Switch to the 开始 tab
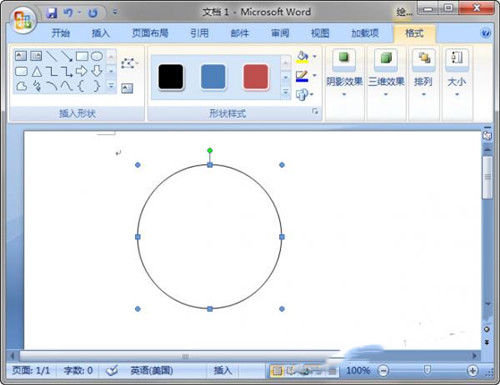This screenshot has width=500, height=385. point(61,33)
